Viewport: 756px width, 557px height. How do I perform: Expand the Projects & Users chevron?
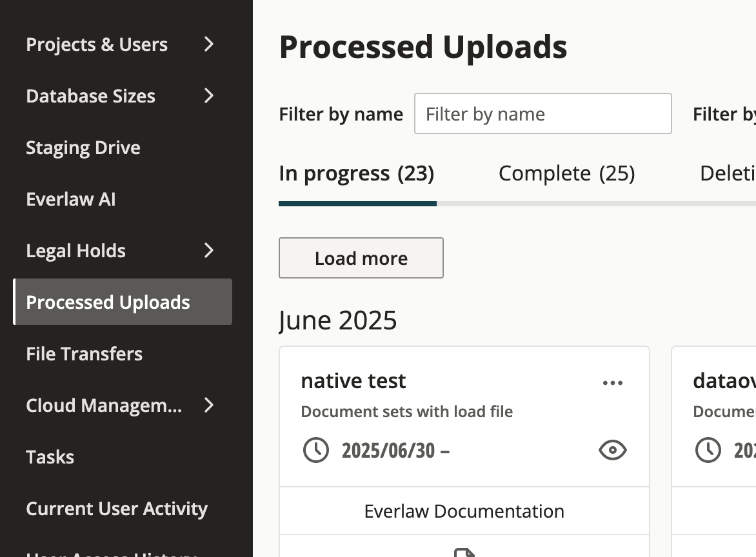[x=209, y=44]
